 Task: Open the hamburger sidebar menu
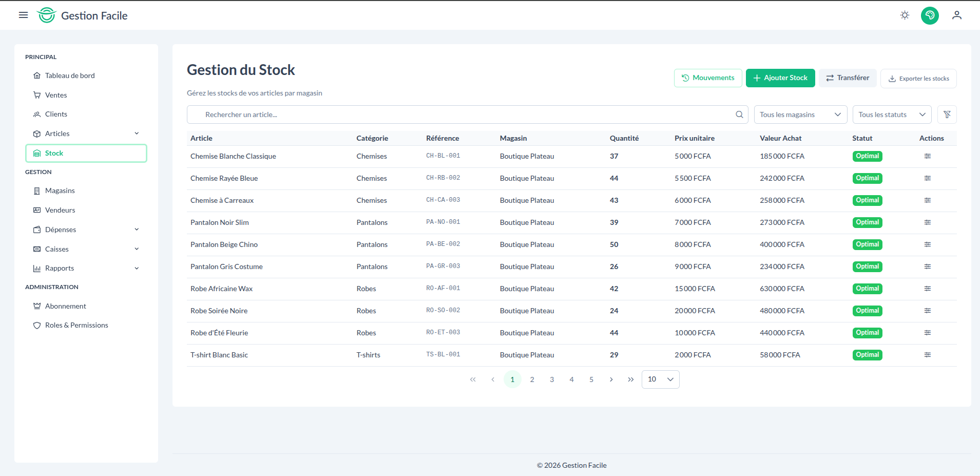tap(23, 15)
